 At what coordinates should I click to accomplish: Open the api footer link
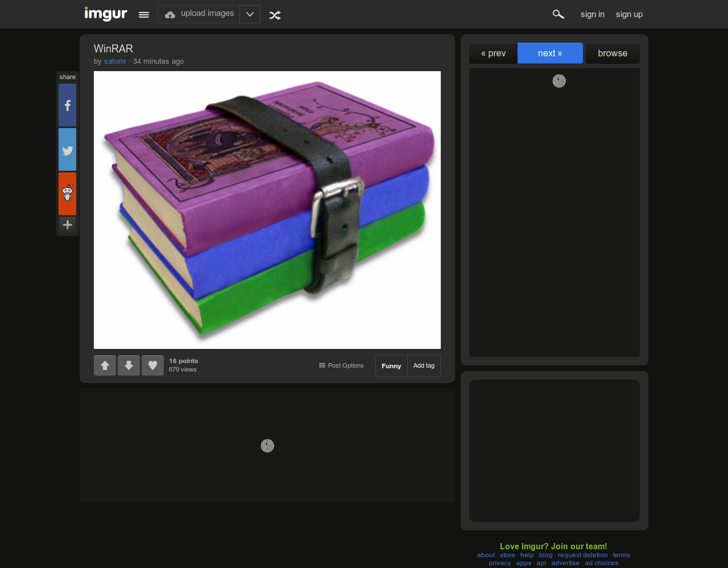541,563
